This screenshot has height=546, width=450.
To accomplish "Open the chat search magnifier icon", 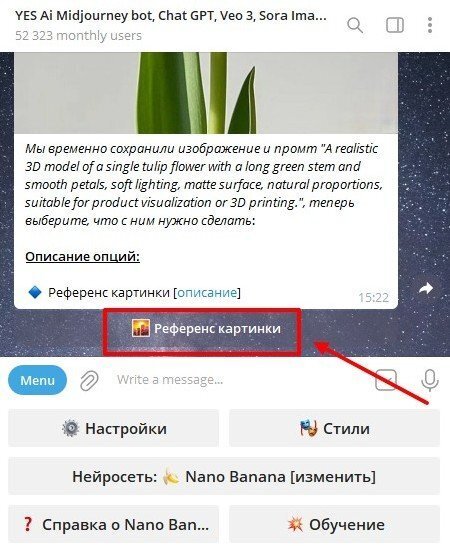I will point(355,25).
